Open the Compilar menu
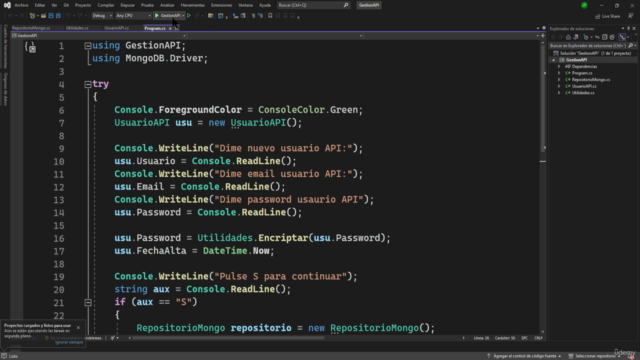 106,5
